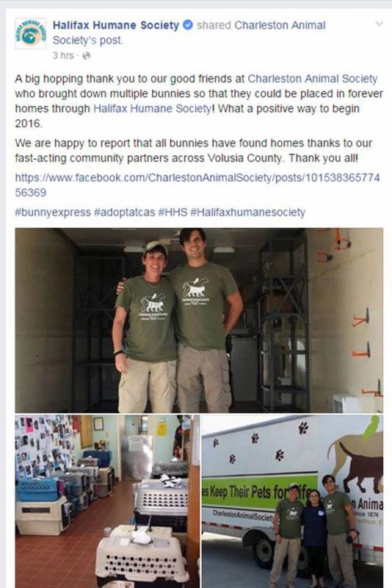Select the #adoptatcas hashtag
The width and height of the screenshot is (392, 588).
124,212
